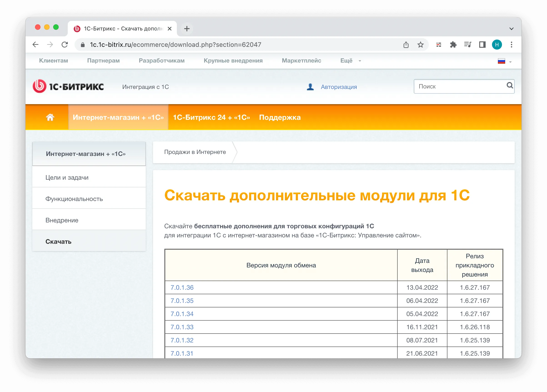
Task: Download module version 7.0.1.34
Action: click(182, 314)
